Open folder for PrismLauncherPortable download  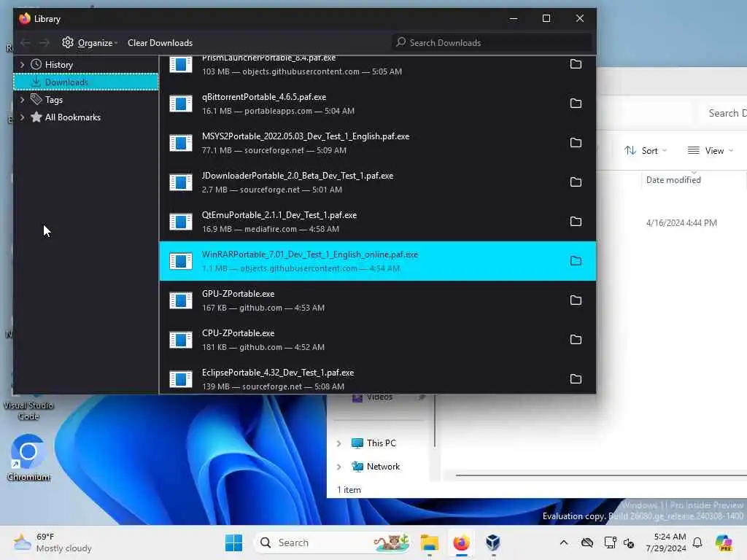[576, 64]
